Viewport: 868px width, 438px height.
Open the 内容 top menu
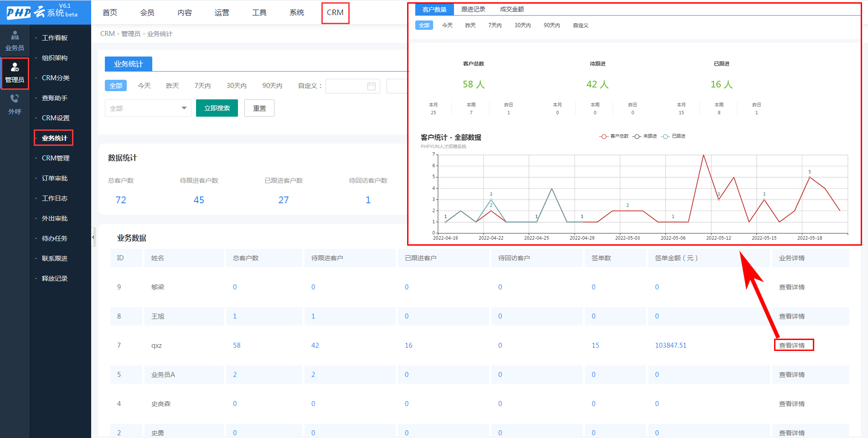coord(185,12)
